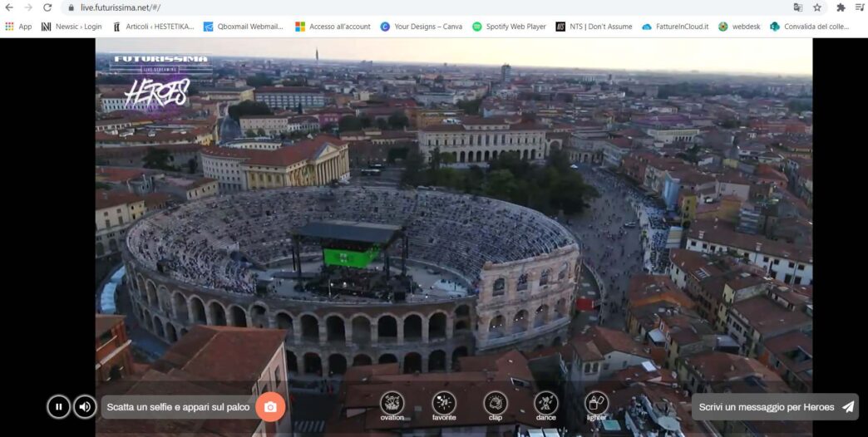868x437 pixels.
Task: Open the Translate page option icon
Action: click(x=798, y=7)
